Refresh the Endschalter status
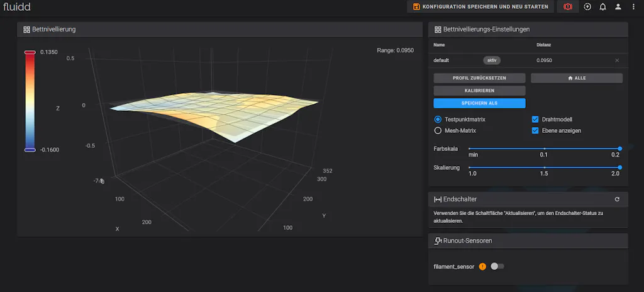 [617, 199]
